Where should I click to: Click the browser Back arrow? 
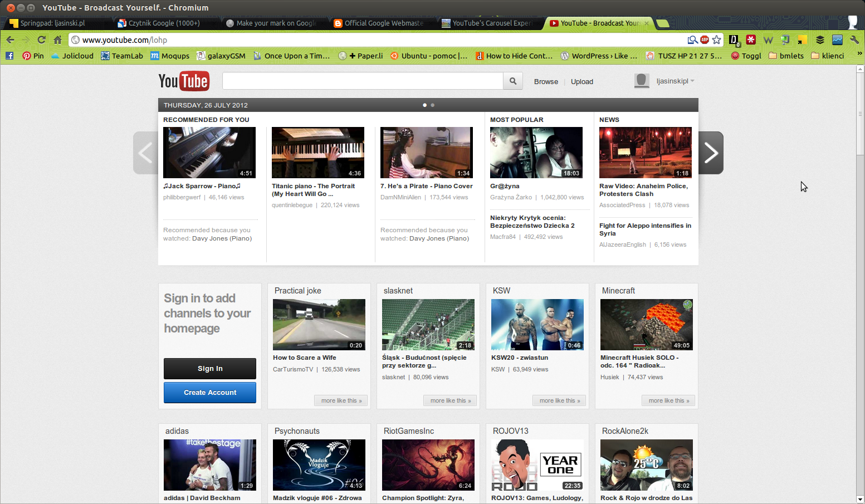click(x=10, y=40)
